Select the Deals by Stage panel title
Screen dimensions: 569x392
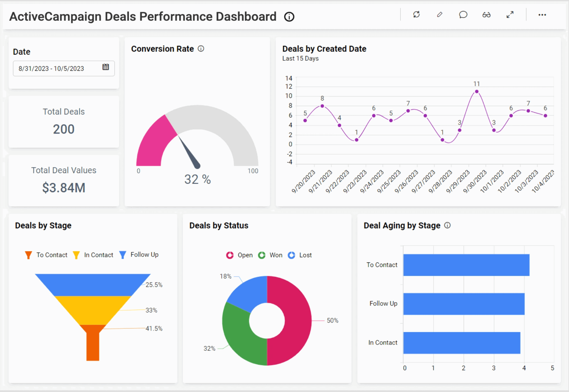(43, 225)
